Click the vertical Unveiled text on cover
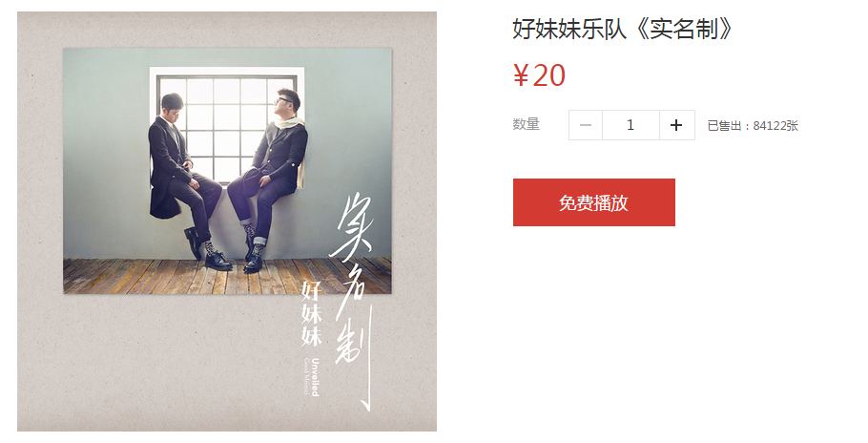Image resolution: width=868 pixels, height=443 pixels. tap(315, 376)
